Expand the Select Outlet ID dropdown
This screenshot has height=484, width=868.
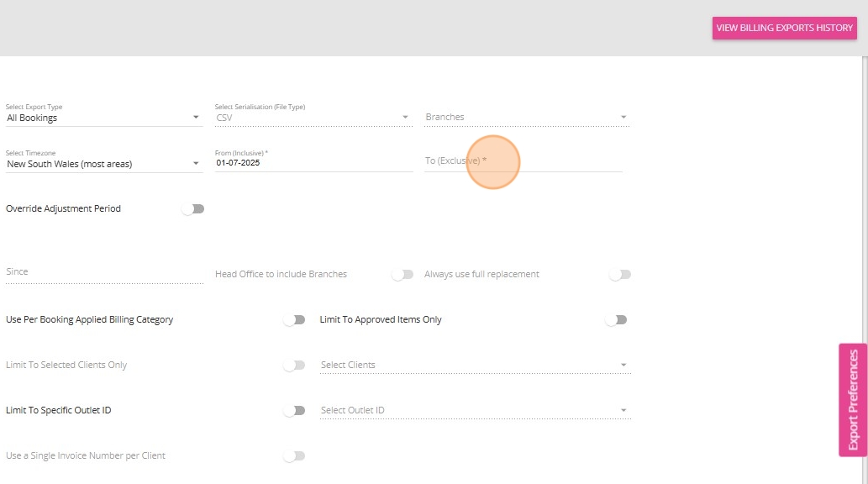(476, 410)
